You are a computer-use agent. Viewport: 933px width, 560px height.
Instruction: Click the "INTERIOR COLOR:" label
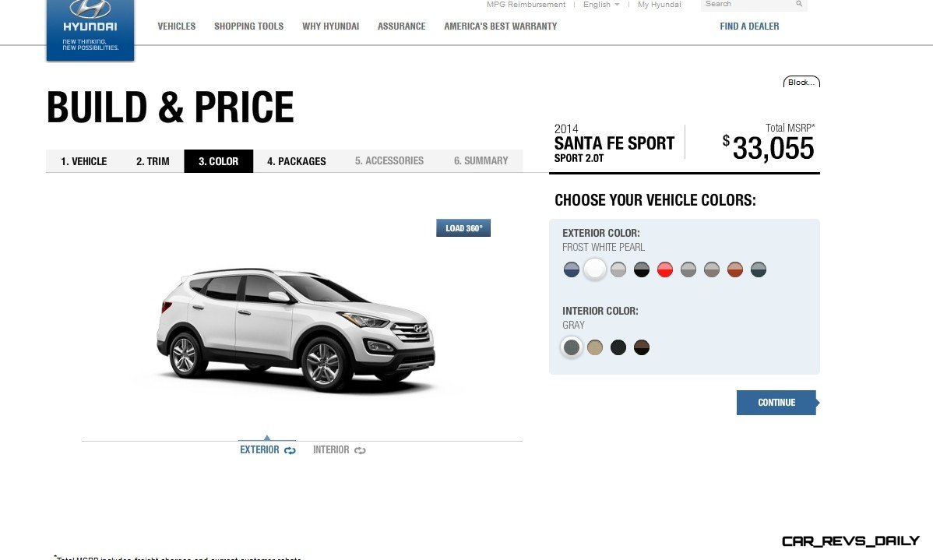coord(600,312)
